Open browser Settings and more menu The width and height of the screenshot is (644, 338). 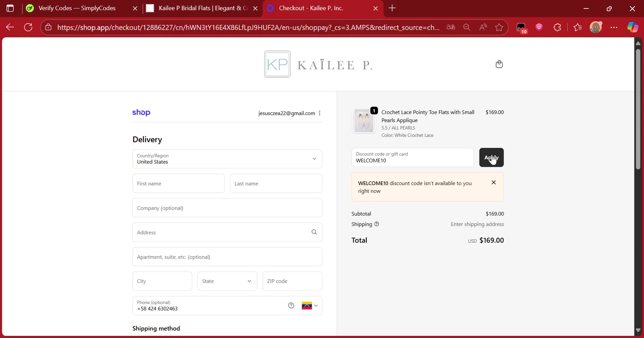(614, 27)
